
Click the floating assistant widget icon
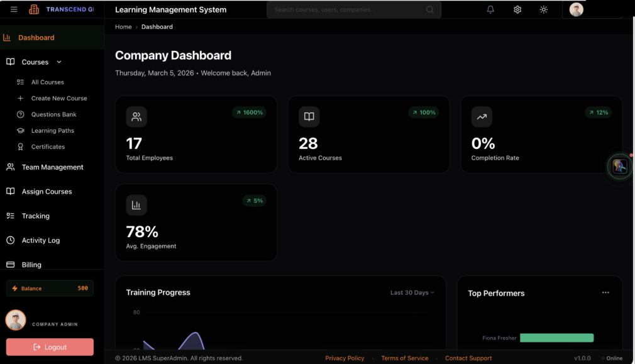620,166
